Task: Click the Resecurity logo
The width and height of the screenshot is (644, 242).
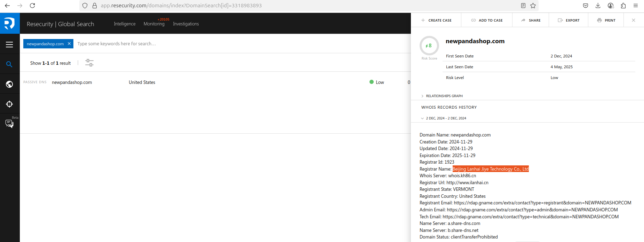Action: click(x=10, y=23)
